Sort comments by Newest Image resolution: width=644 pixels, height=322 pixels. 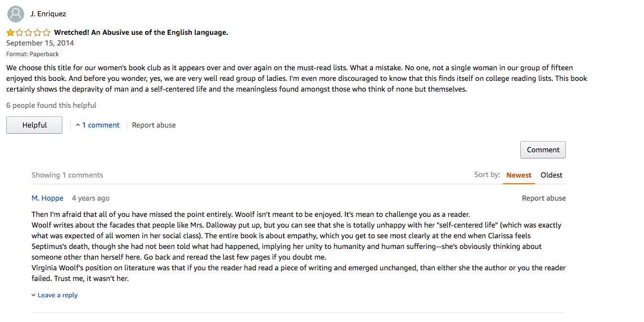tap(519, 175)
